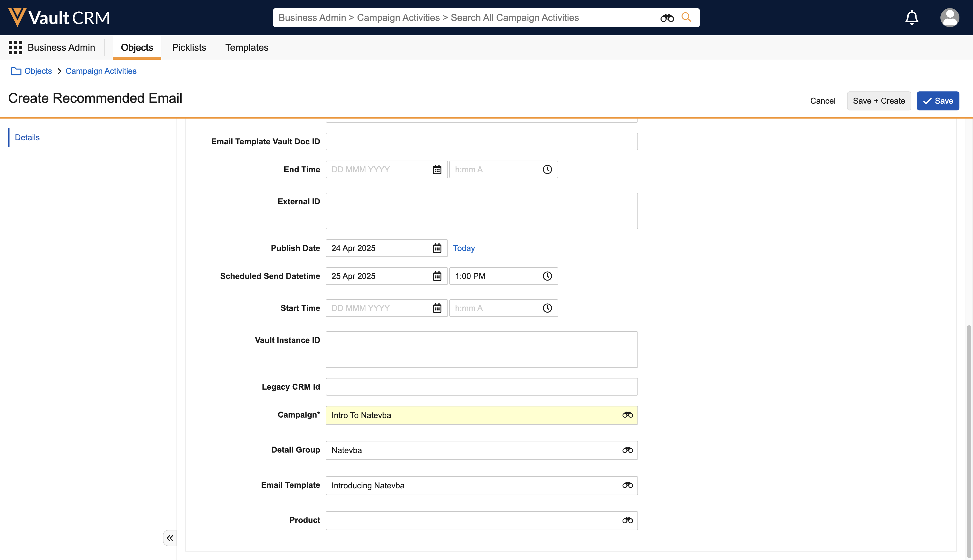Switch to the Picklists tab
This screenshot has height=560, width=973.
tap(189, 47)
